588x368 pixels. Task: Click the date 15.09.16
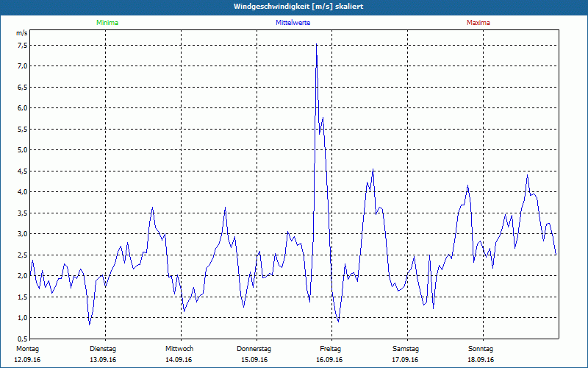pos(254,360)
